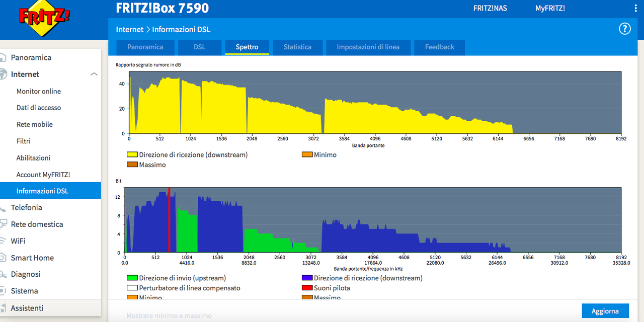Open Impostazioni di linea tab

pos(368,47)
